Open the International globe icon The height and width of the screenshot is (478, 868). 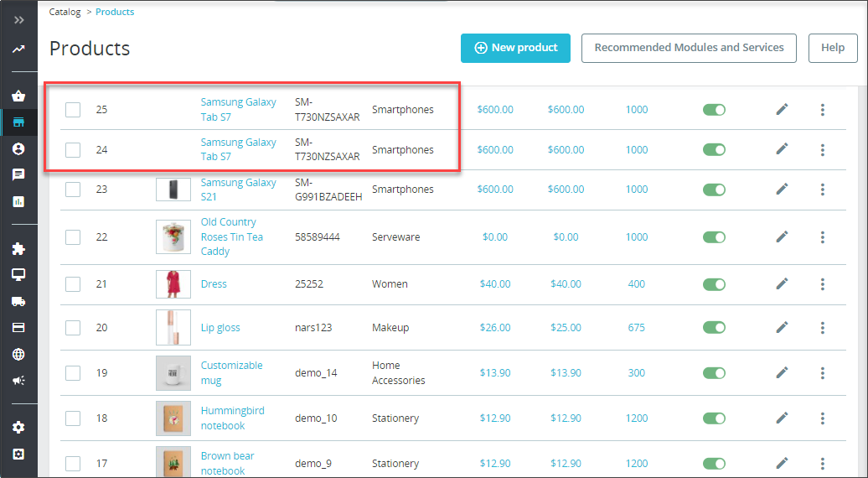click(18, 355)
